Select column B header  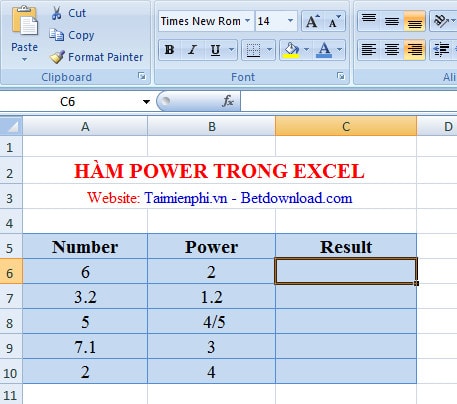tap(212, 126)
